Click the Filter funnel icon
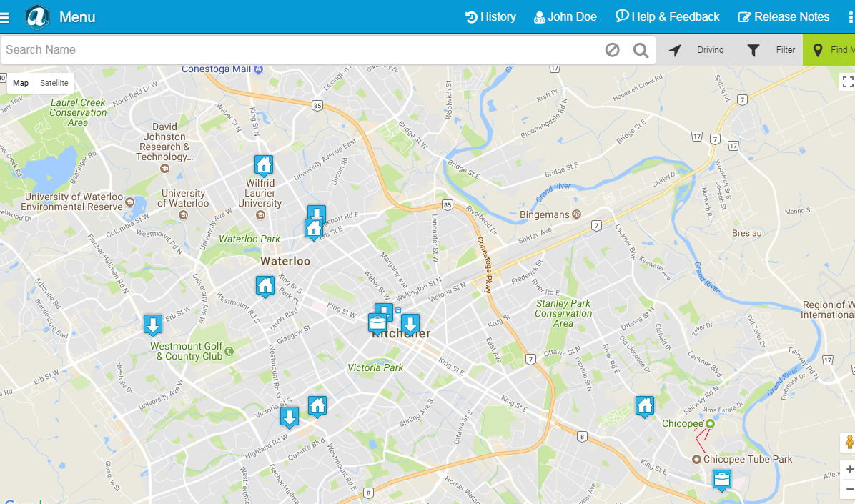855x504 pixels. 753,50
